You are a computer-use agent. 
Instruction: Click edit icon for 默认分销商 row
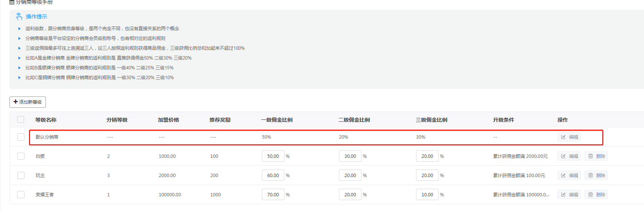(563, 137)
